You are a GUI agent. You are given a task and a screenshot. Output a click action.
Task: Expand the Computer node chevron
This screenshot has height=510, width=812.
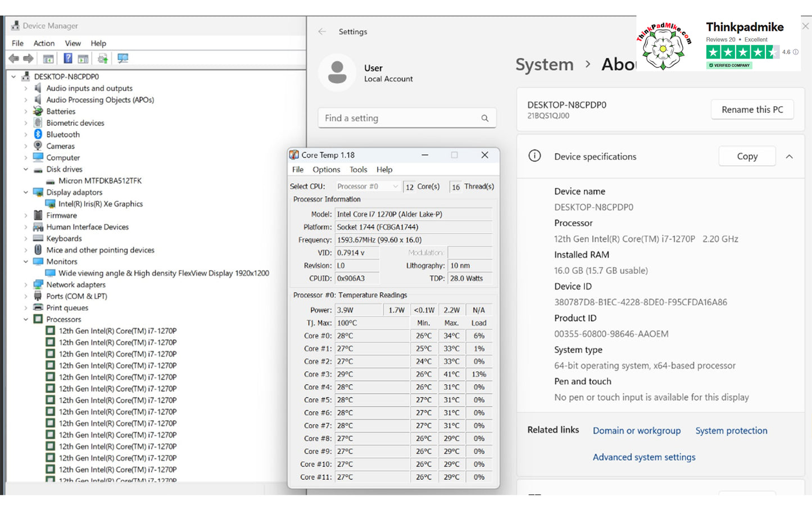coord(26,158)
